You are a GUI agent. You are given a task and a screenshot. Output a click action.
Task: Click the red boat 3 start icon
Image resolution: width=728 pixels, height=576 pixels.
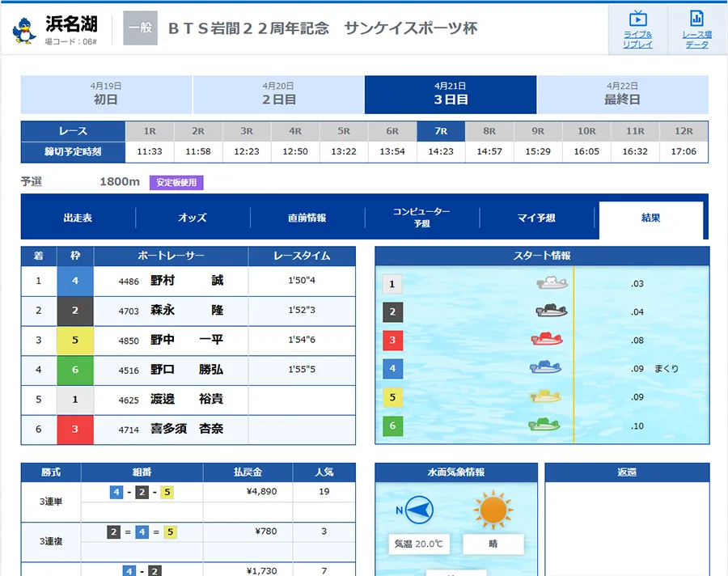tap(547, 339)
